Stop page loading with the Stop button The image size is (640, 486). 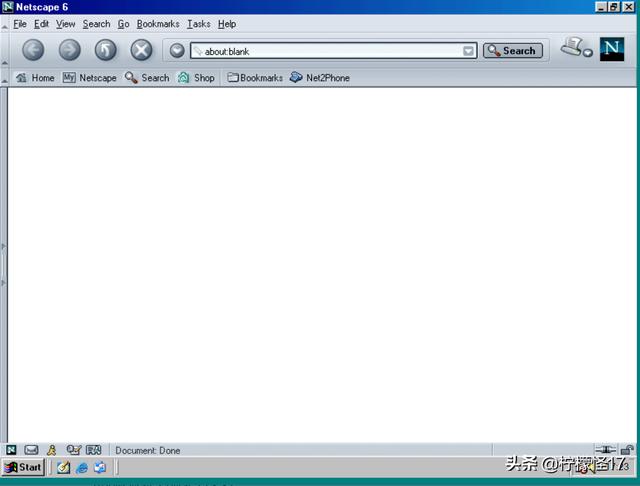(x=142, y=50)
